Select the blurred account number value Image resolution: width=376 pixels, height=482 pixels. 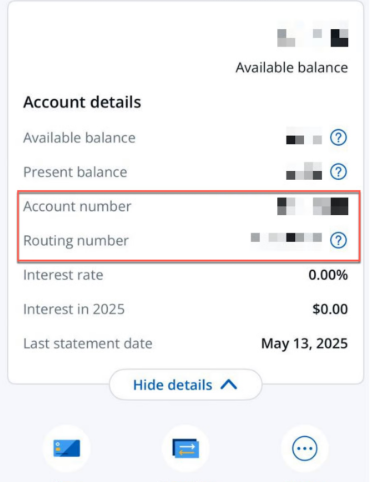pos(313,206)
